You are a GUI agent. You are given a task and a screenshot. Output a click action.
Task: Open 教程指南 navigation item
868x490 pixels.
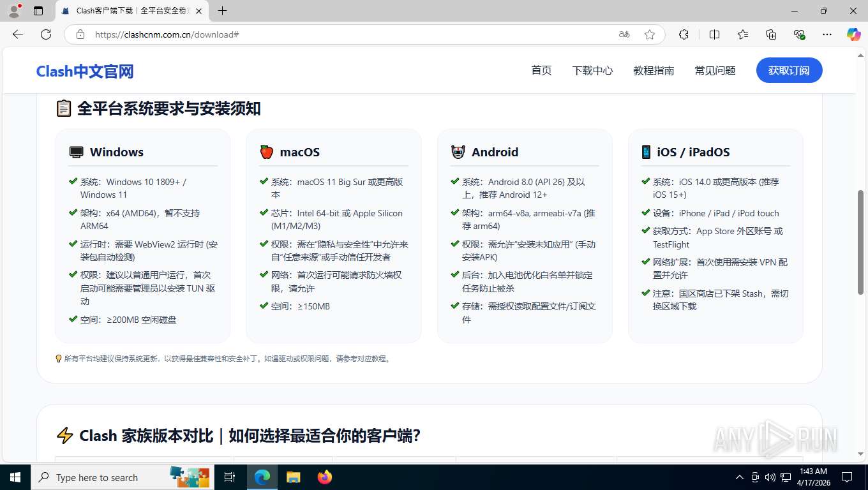tap(654, 71)
